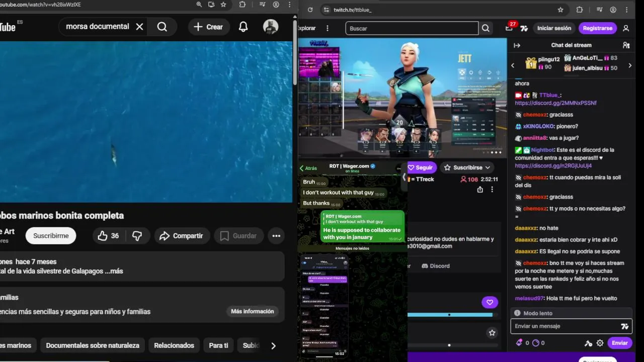This screenshot has width=644, height=362.
Task: Share the video with Compartir
Action: pyautogui.click(x=181, y=236)
